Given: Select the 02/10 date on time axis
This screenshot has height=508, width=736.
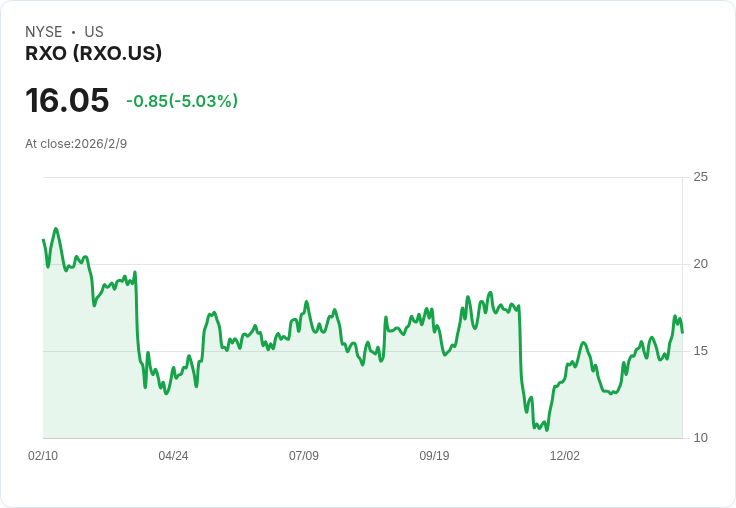Looking at the screenshot, I should [x=43, y=456].
